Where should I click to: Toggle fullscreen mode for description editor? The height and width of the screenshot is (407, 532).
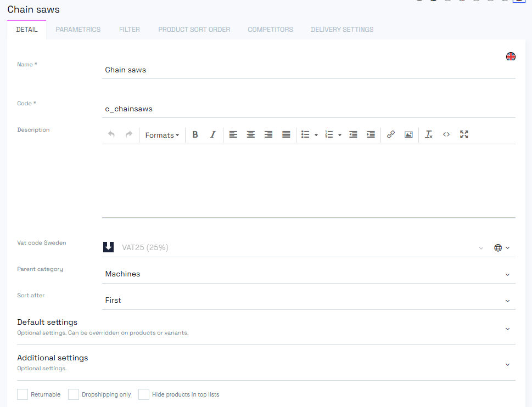[x=464, y=135]
